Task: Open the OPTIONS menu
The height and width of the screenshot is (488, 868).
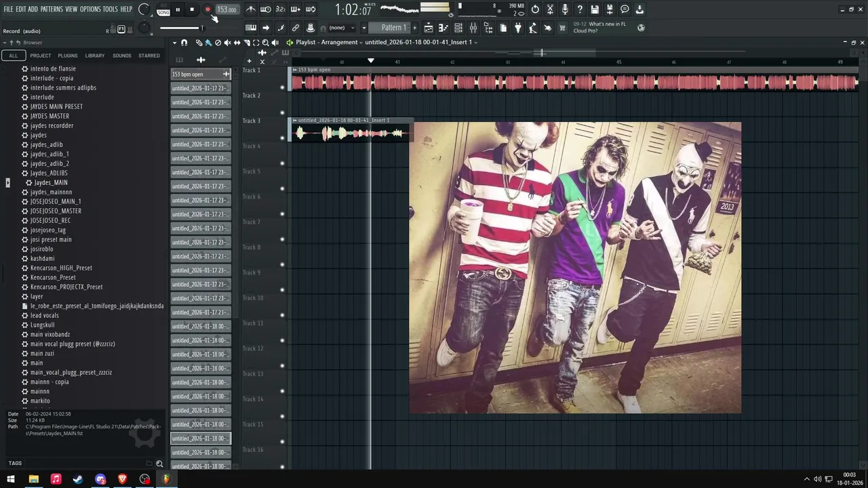Action: [x=90, y=9]
